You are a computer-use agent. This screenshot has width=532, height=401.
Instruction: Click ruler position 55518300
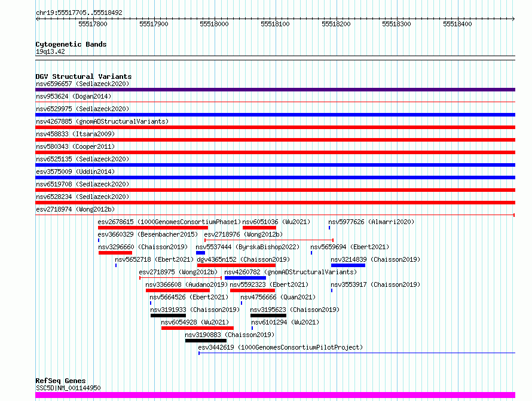tap(396, 24)
